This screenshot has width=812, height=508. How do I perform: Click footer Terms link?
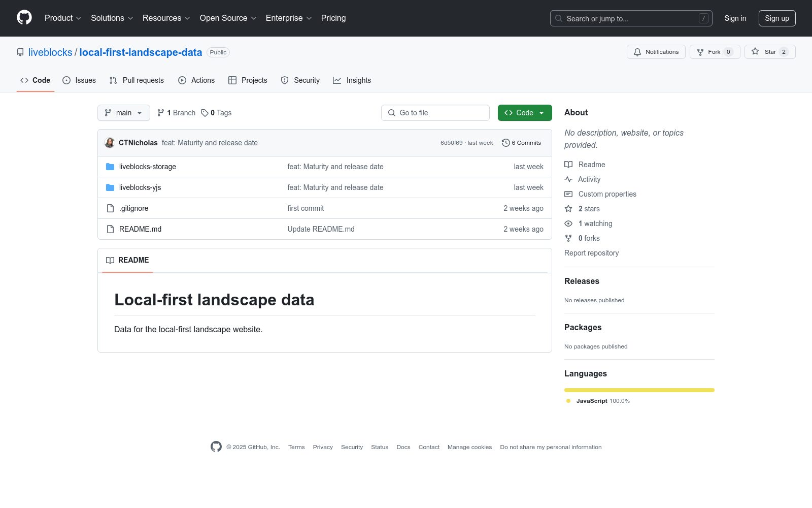[296, 447]
